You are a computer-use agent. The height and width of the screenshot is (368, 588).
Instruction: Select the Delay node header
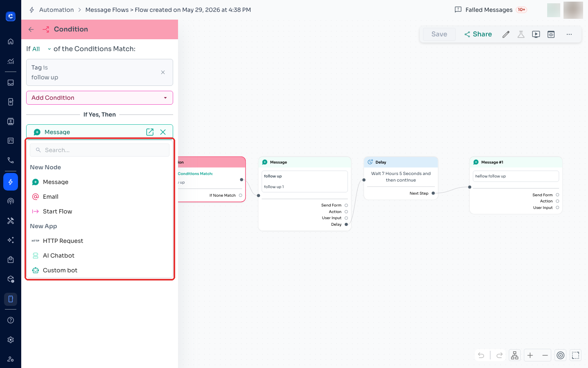pos(401,162)
